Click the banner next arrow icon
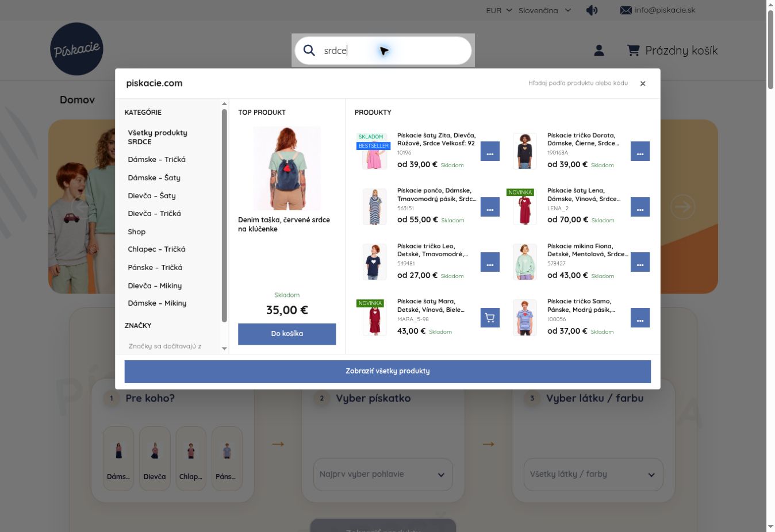Image resolution: width=775 pixels, height=532 pixels. pyautogui.click(x=682, y=207)
